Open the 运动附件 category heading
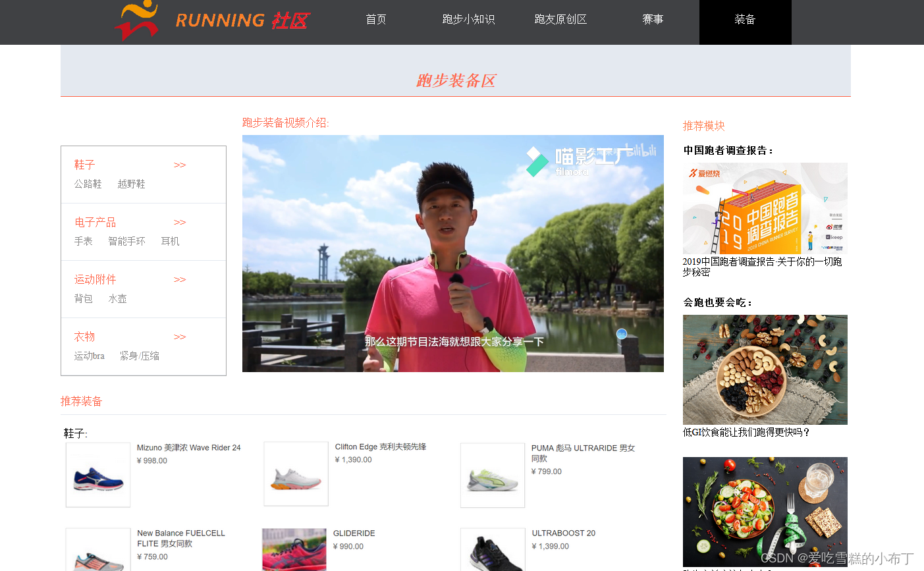 [95, 279]
